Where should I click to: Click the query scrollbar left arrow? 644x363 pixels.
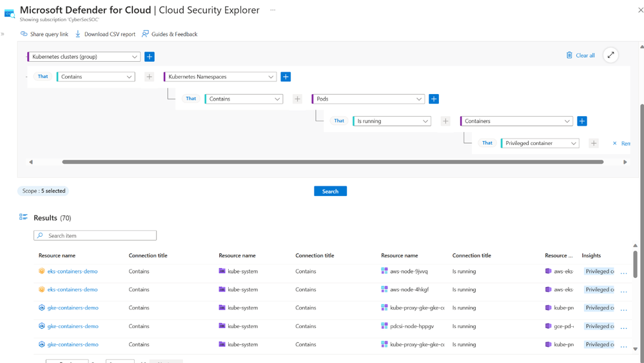point(31,162)
